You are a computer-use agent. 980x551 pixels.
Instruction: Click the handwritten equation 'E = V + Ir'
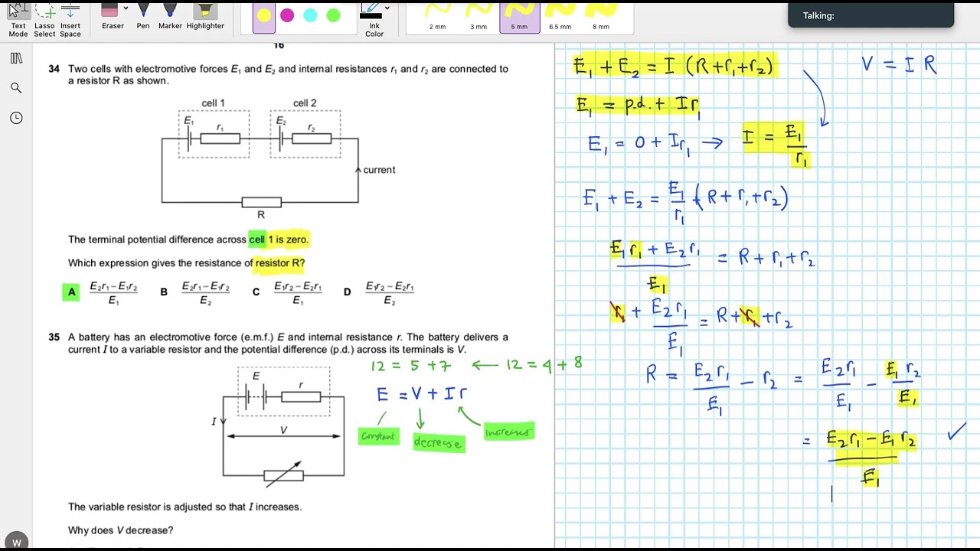click(422, 395)
